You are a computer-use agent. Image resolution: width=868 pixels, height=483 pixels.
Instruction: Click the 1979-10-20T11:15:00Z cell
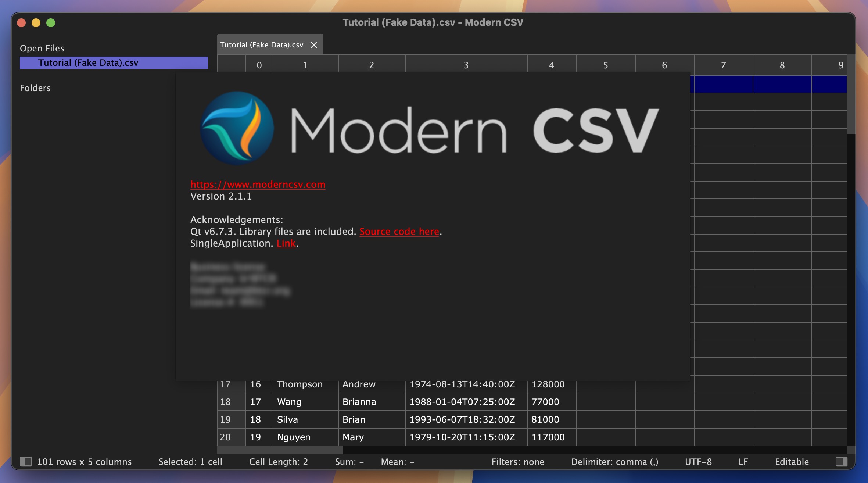coord(466,437)
